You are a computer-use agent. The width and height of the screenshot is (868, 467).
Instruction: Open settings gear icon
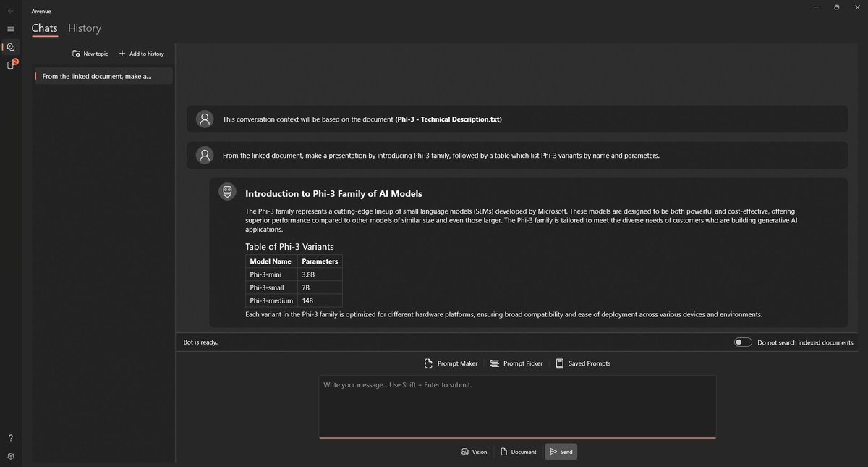[x=10, y=457]
